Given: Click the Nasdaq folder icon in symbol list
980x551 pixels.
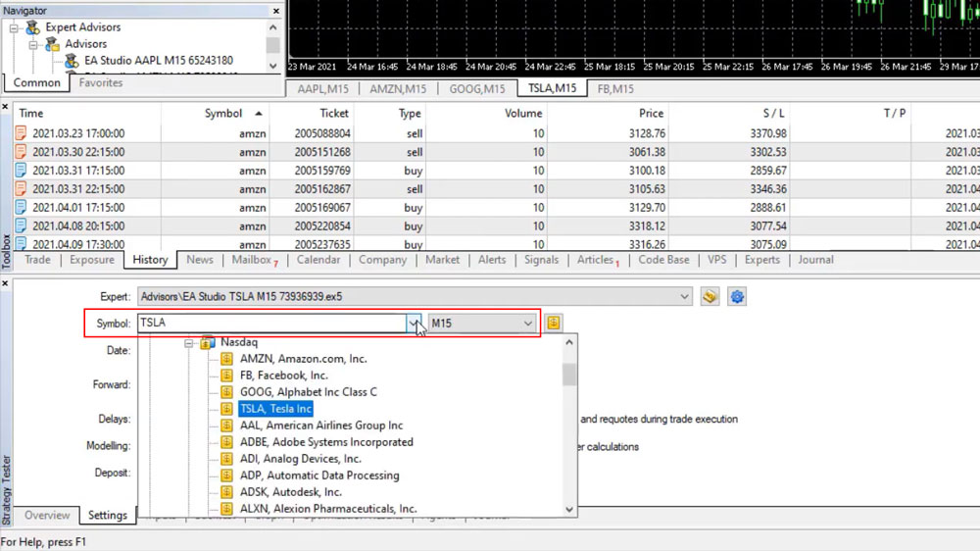Looking at the screenshot, I should pos(208,342).
